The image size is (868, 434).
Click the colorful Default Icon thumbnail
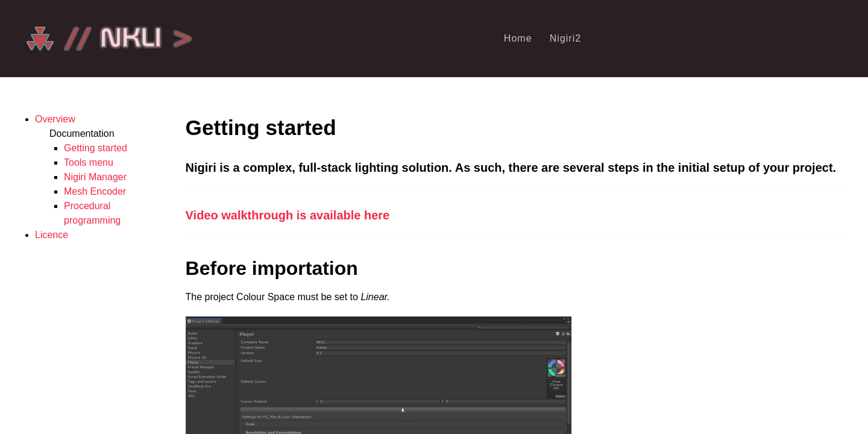pyautogui.click(x=556, y=367)
